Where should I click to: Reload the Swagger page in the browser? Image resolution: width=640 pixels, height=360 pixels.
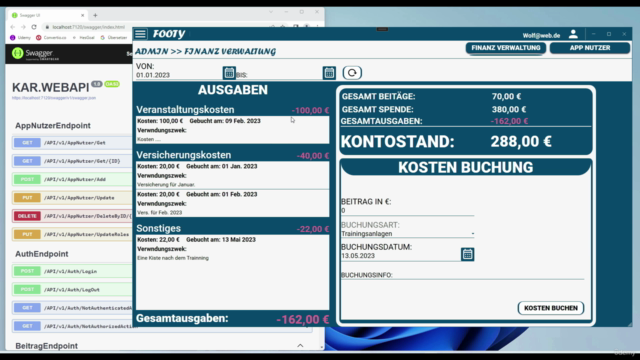click(x=34, y=27)
